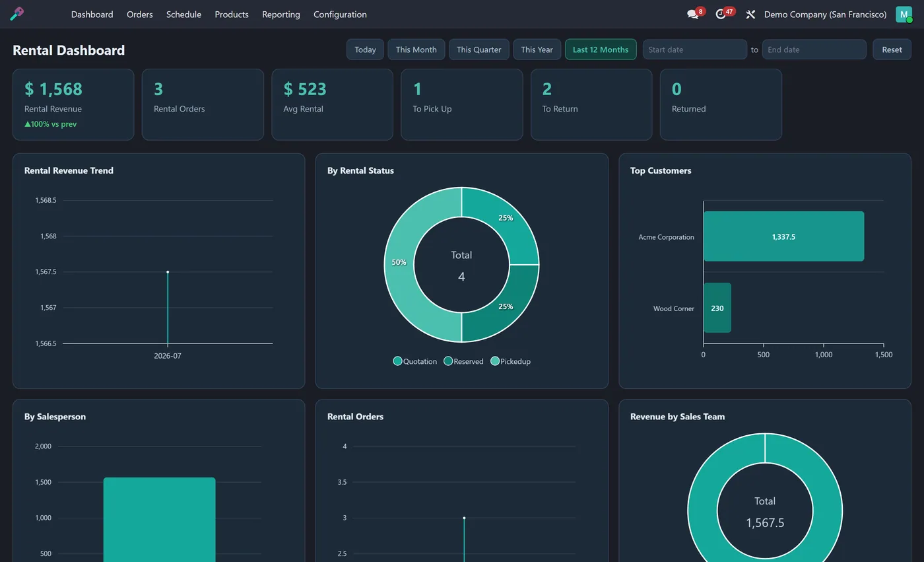Focus the End date field
924x562 pixels.
(814, 50)
